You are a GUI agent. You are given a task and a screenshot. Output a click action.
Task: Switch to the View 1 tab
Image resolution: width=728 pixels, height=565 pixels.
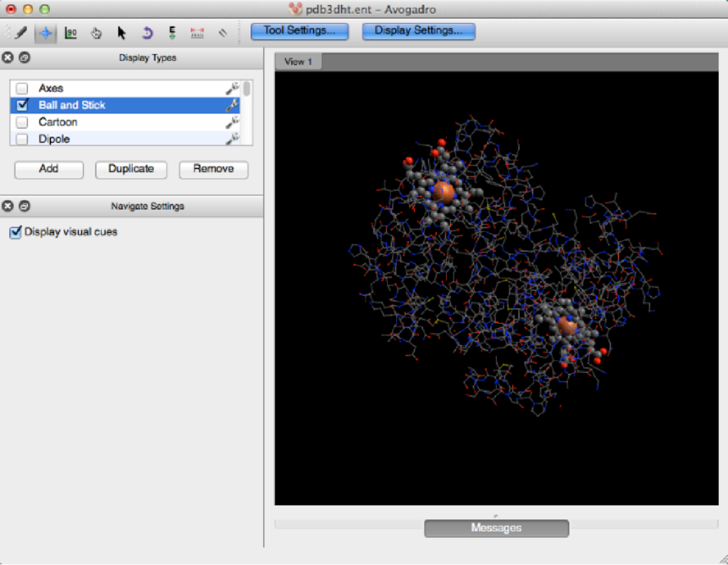(x=298, y=62)
